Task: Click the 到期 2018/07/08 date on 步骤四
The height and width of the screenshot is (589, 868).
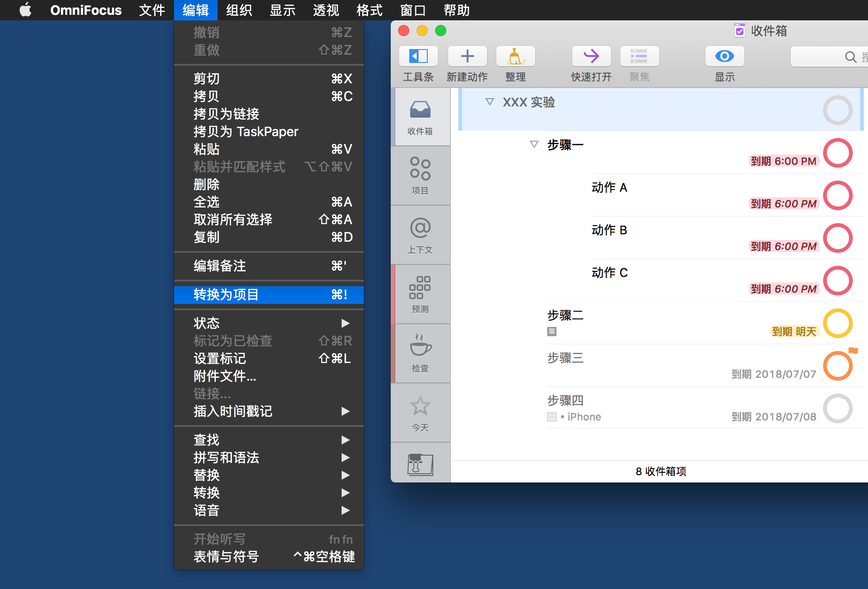Action: 774,417
